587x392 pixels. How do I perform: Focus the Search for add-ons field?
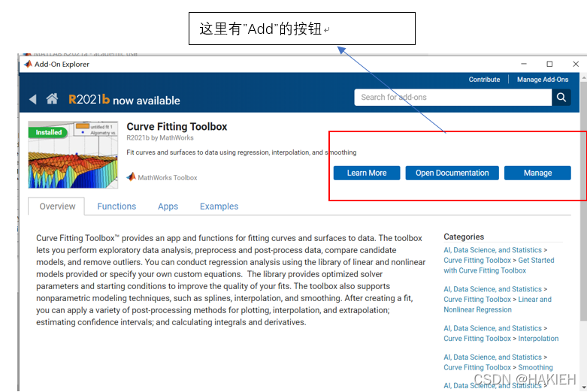pos(453,98)
